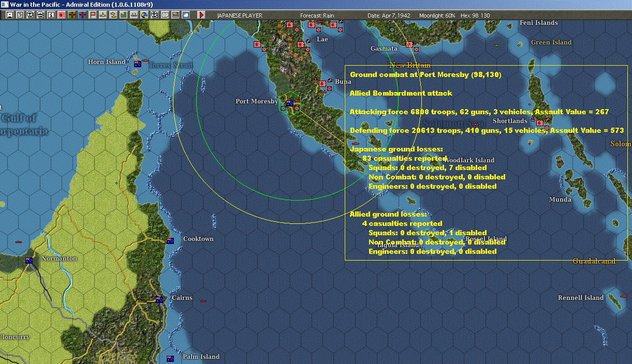Click the yellow ship near Green Island
Viewport: 632px width, 364px height.
(497, 45)
